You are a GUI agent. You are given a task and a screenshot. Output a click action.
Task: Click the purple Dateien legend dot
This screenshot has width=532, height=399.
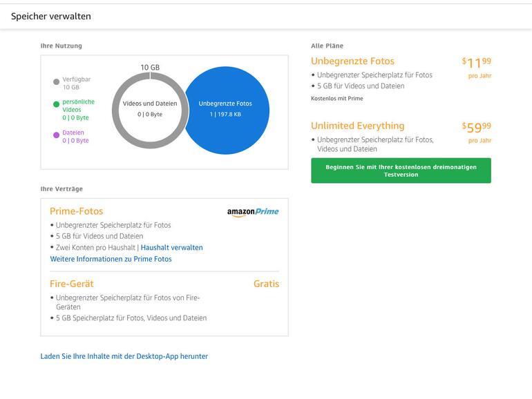pyautogui.click(x=57, y=135)
